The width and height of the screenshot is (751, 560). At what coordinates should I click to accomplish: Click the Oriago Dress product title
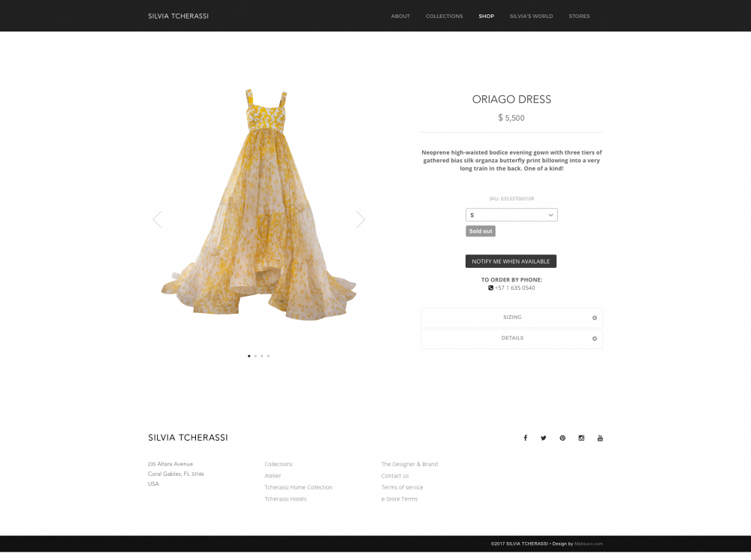(x=511, y=100)
